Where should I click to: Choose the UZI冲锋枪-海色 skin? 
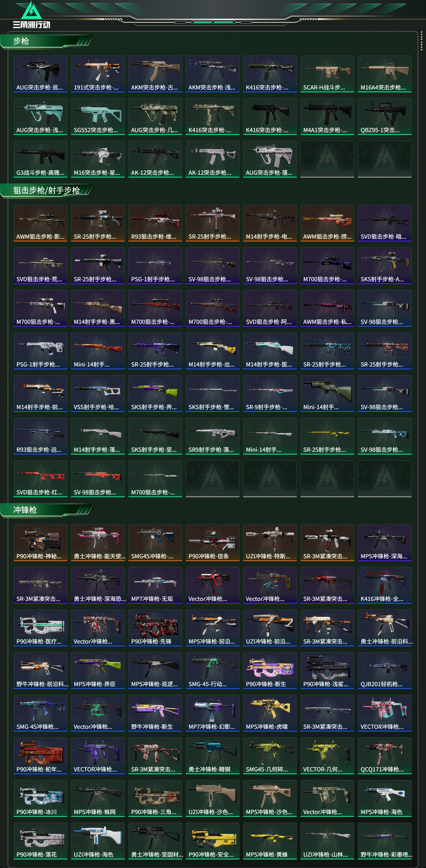[x=98, y=841]
